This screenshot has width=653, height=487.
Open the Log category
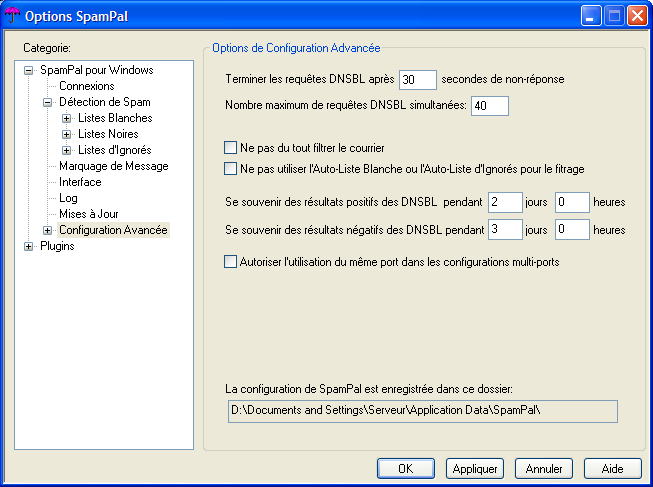pos(68,198)
